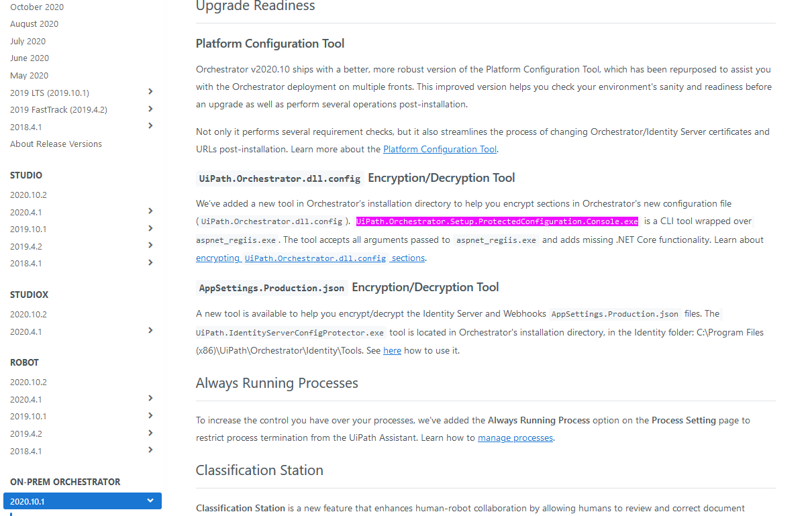Expand Studio 2019.10.1 chevron
This screenshot has width=812, height=516.
tap(150, 228)
